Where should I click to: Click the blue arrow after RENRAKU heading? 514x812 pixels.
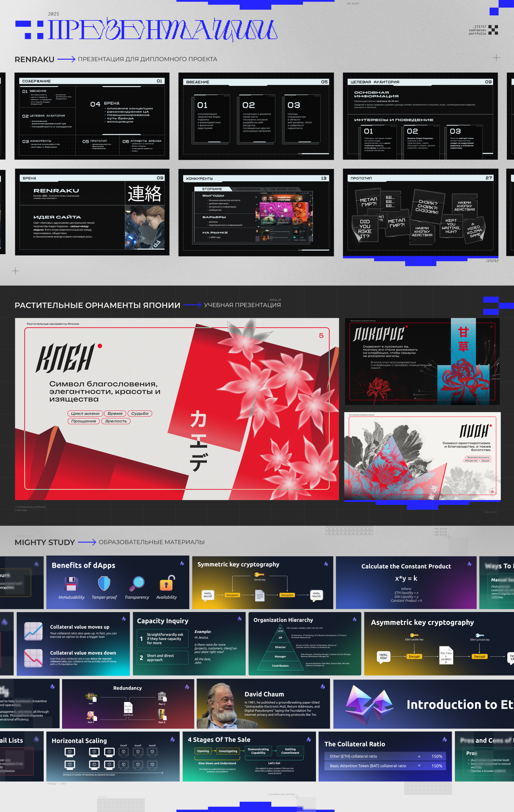pyautogui.click(x=66, y=59)
